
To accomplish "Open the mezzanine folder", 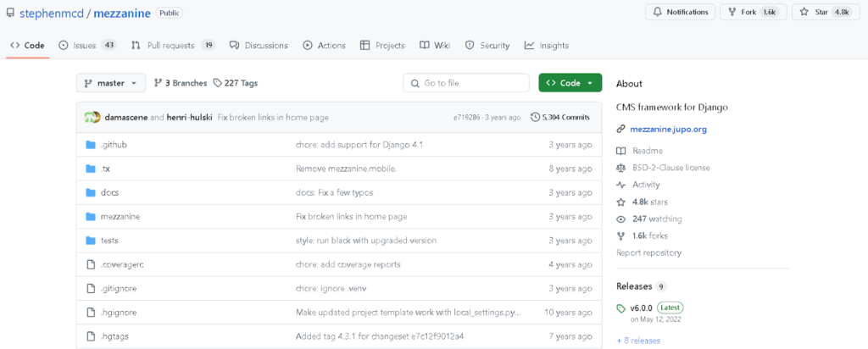I will pos(120,216).
